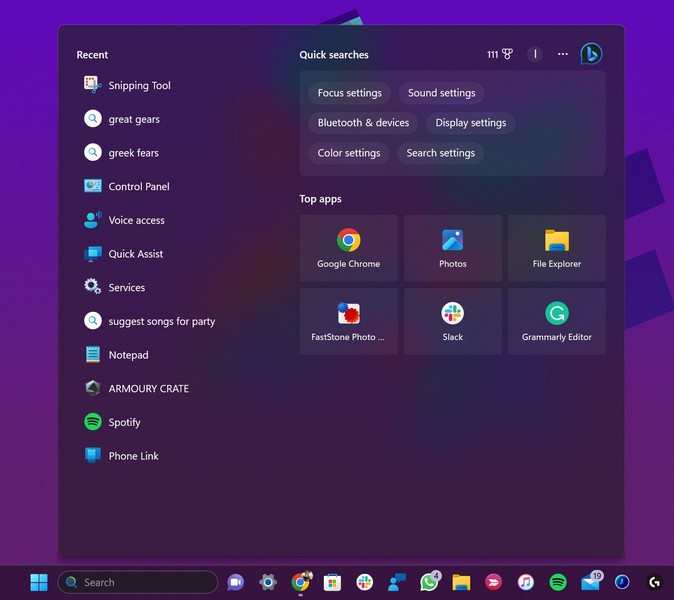Click the user profile avatar button
Image resolution: width=674 pixels, height=600 pixels.
point(535,54)
